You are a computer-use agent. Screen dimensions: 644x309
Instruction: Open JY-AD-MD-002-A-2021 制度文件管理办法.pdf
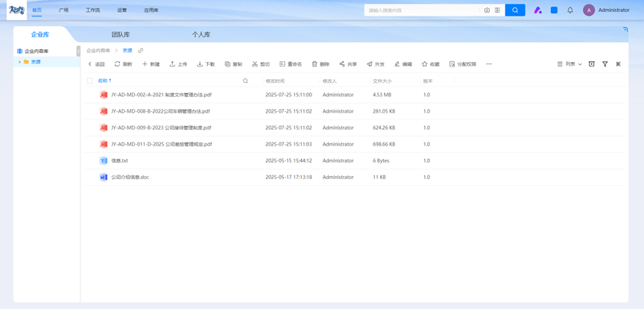[162, 95]
